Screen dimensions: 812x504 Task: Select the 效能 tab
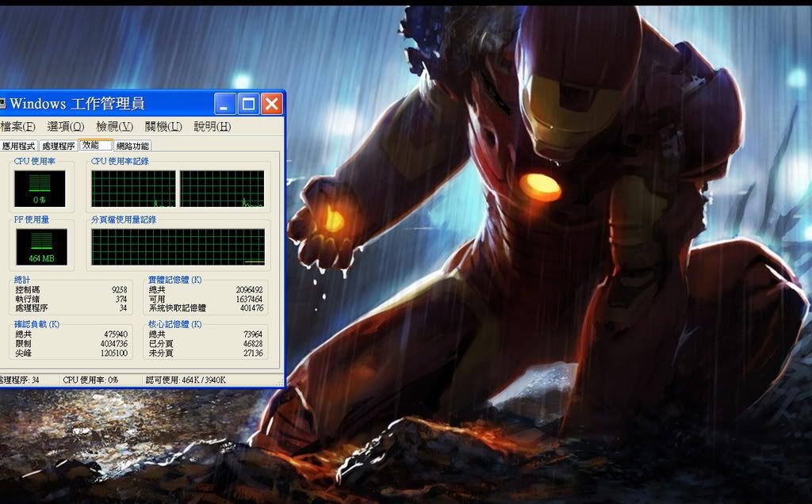click(x=95, y=145)
